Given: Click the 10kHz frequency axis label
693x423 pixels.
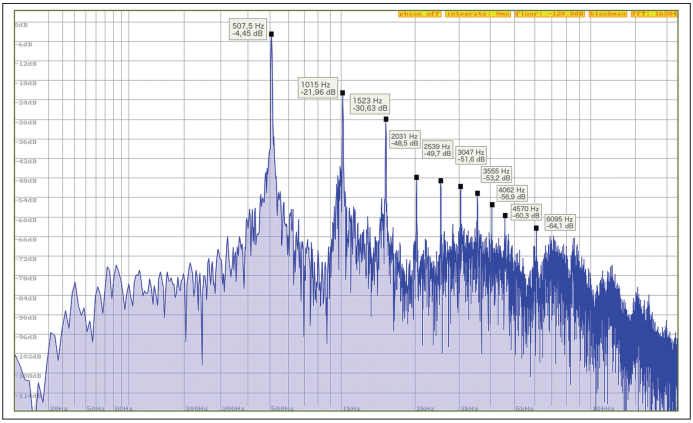Looking at the screenshot, I should 603,408.
